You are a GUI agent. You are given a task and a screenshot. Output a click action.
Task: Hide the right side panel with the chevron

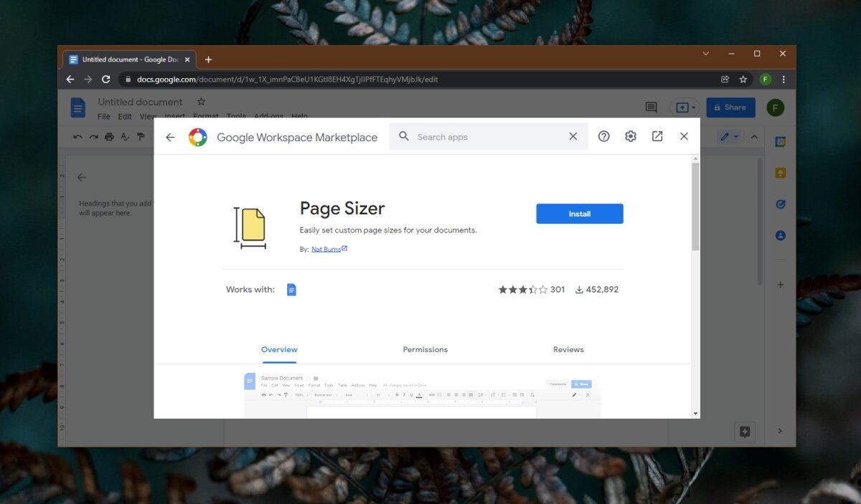tap(780, 430)
